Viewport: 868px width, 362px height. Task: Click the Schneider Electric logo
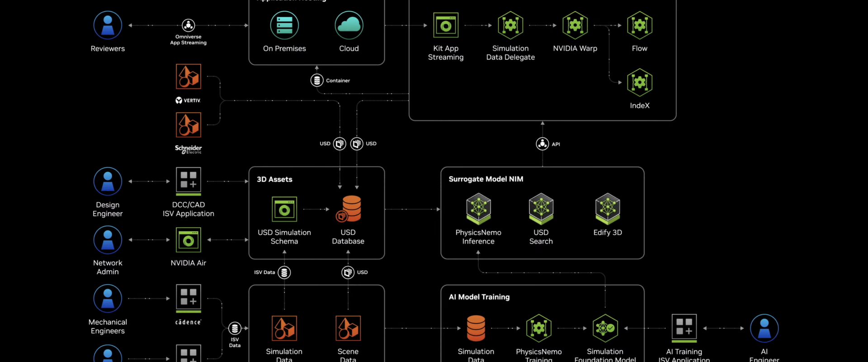click(189, 149)
